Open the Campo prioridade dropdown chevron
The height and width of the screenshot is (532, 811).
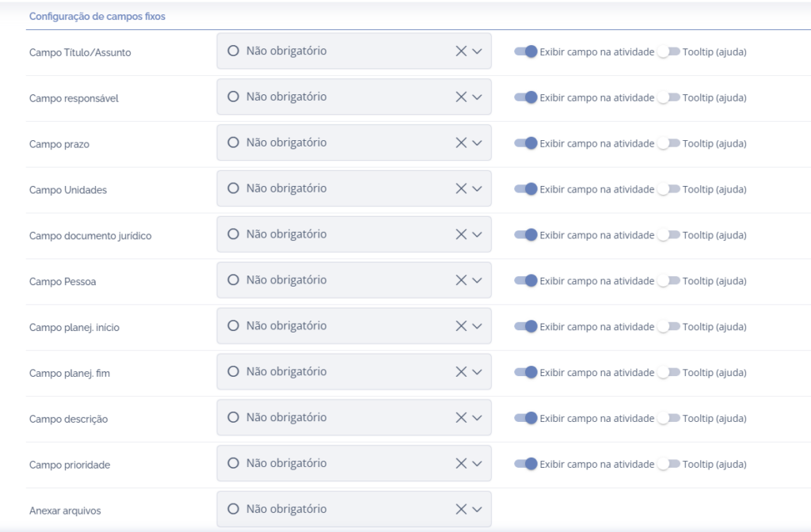click(x=477, y=464)
